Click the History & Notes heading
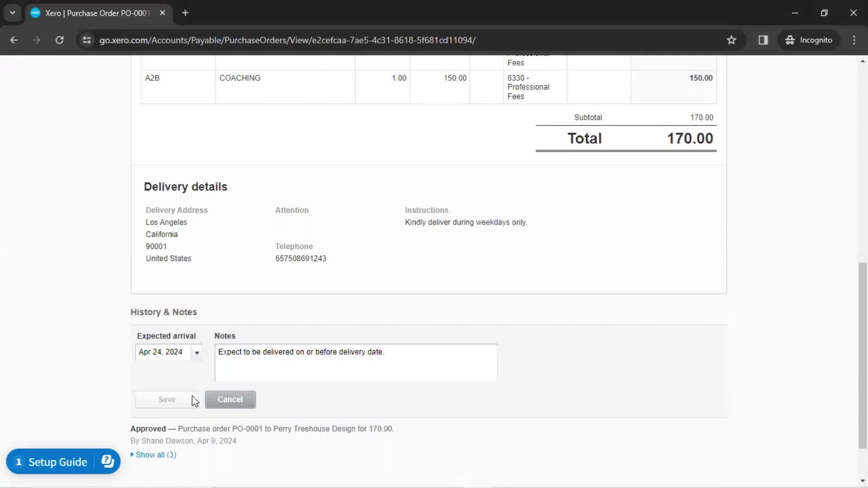This screenshot has width=868, height=488. tap(164, 312)
